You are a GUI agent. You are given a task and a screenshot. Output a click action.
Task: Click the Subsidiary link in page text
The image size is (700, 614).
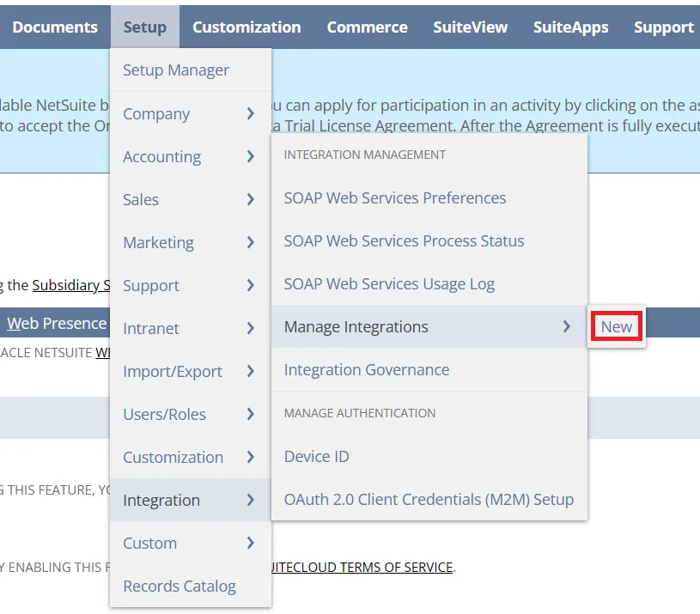(x=71, y=285)
